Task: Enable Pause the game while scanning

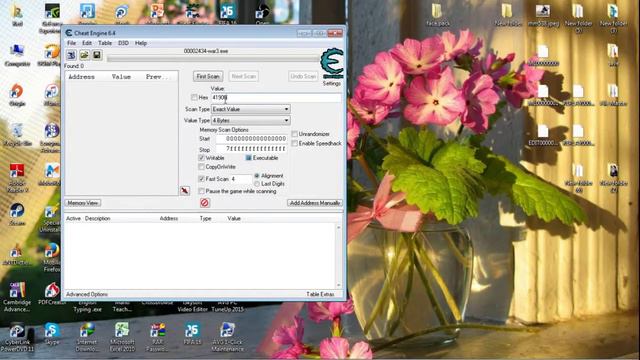Action: click(201, 191)
